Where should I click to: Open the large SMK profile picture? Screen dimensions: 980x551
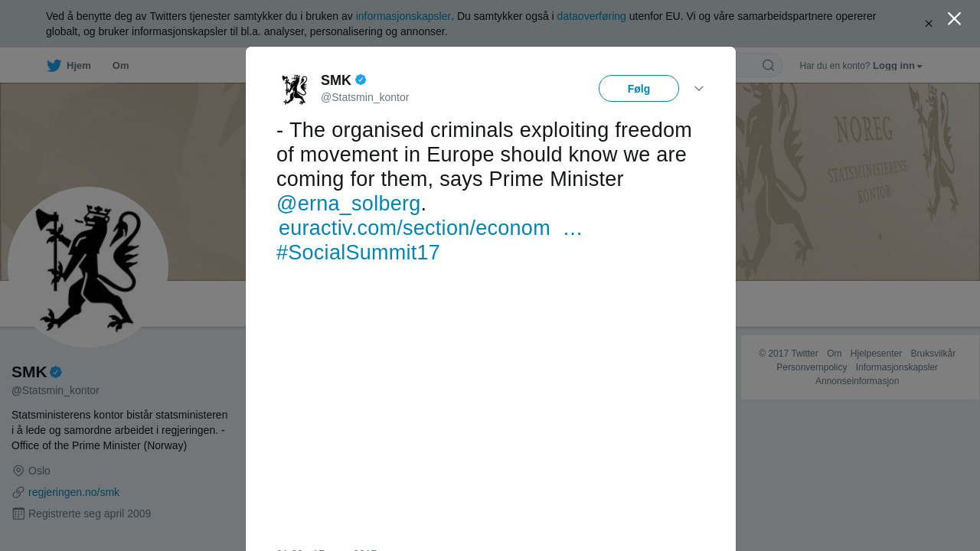(88, 267)
